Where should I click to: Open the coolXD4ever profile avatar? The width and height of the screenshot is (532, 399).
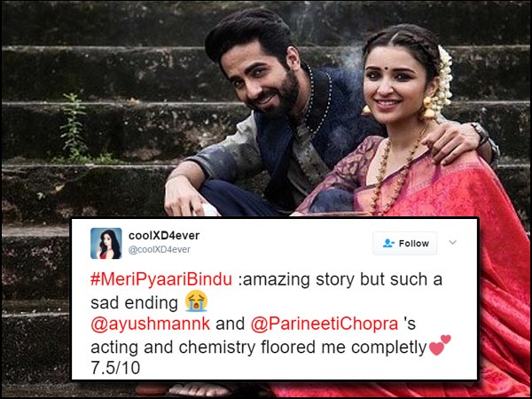pos(106,243)
